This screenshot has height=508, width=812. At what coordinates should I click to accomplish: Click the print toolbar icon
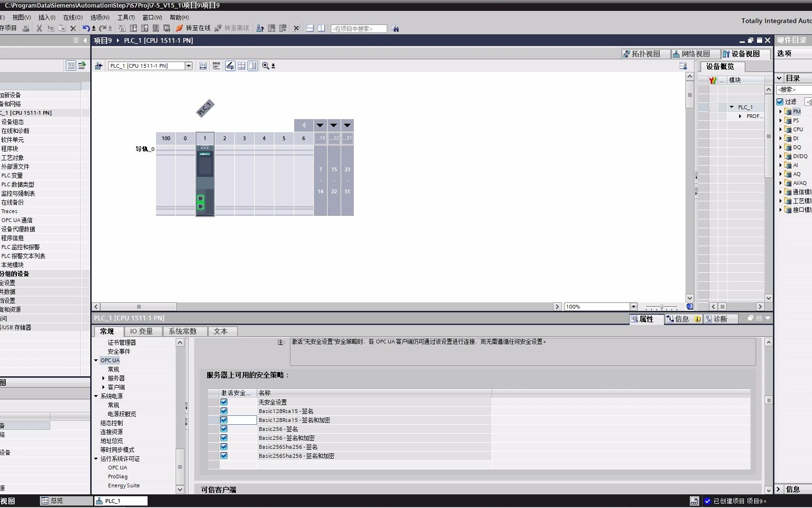[x=26, y=28]
